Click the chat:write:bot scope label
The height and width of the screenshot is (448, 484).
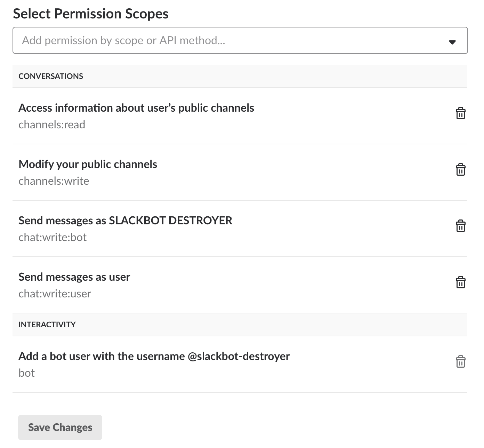[53, 237]
